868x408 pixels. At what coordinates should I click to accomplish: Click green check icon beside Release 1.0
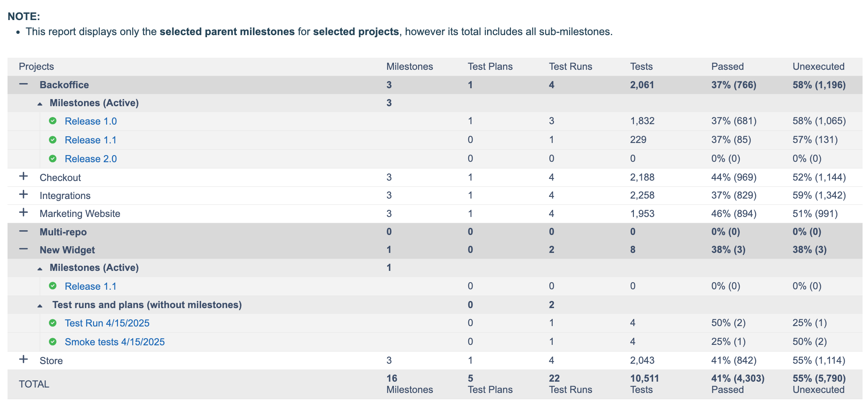pyautogui.click(x=53, y=121)
